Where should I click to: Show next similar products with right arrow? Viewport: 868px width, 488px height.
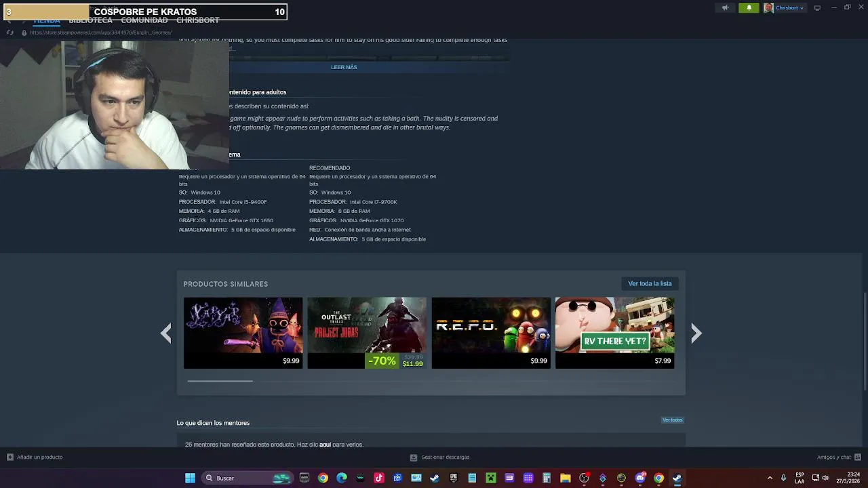point(696,333)
